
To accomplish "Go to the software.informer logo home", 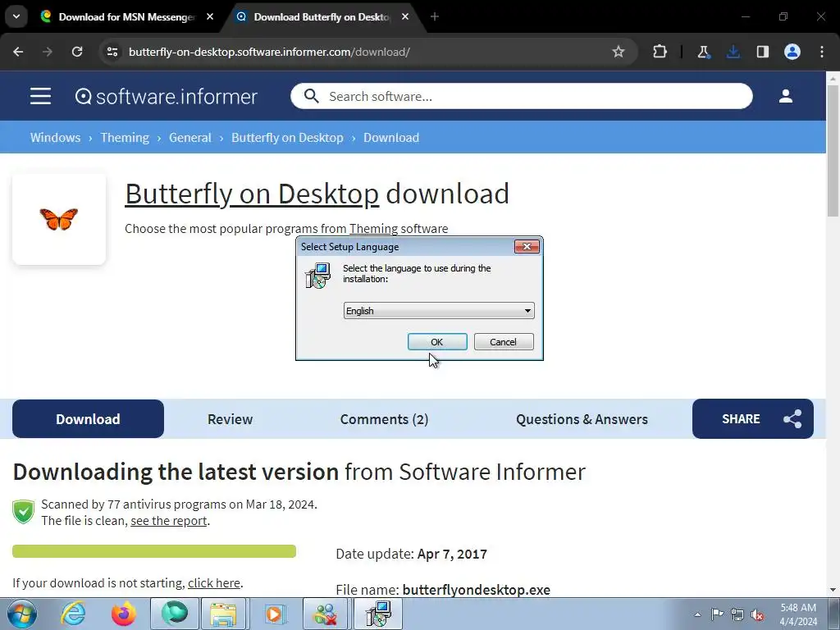I will 166,97.
